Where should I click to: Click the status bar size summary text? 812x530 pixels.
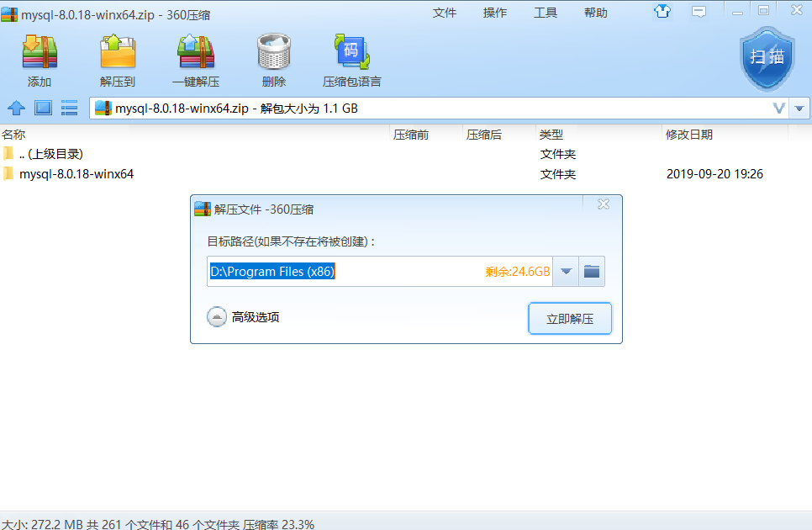click(157, 524)
